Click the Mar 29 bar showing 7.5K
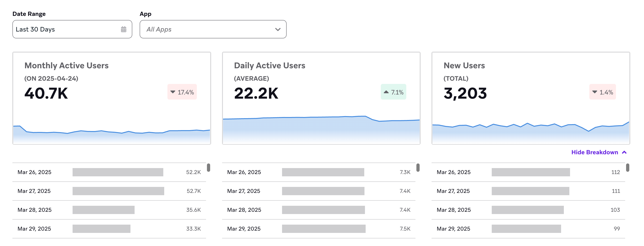 pos(324,229)
